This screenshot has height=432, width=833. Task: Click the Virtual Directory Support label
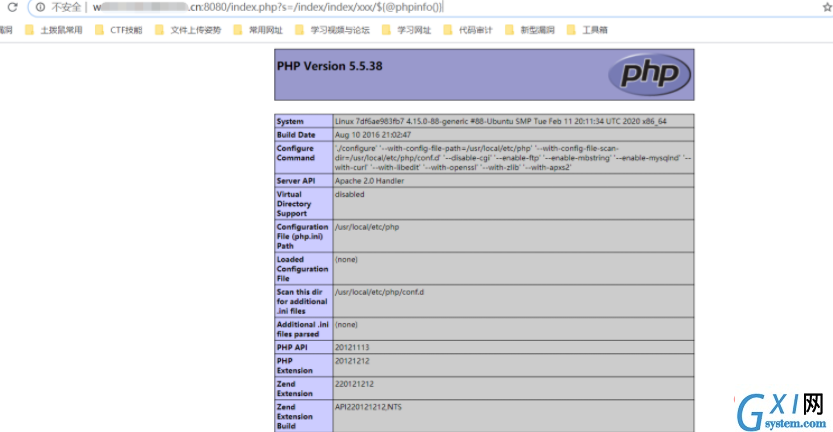[x=294, y=204]
